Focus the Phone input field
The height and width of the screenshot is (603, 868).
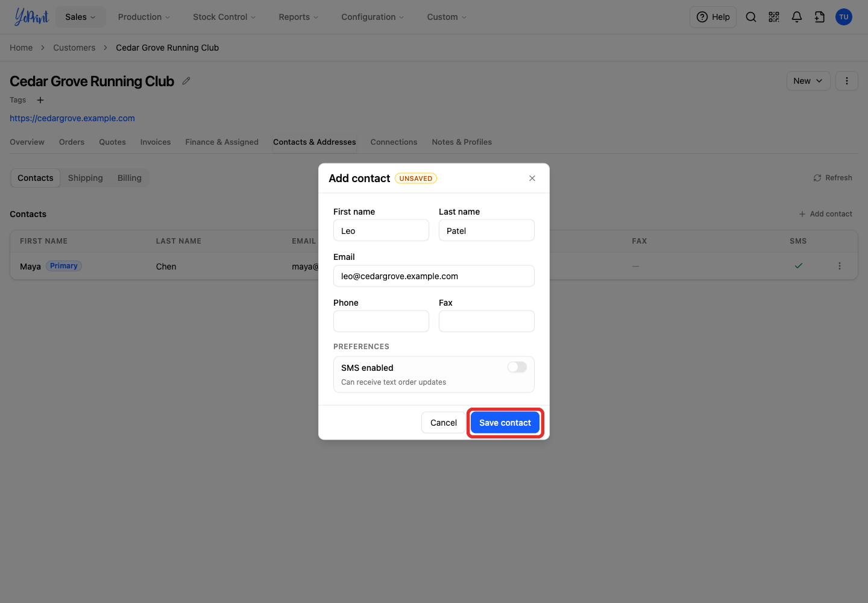(x=381, y=321)
